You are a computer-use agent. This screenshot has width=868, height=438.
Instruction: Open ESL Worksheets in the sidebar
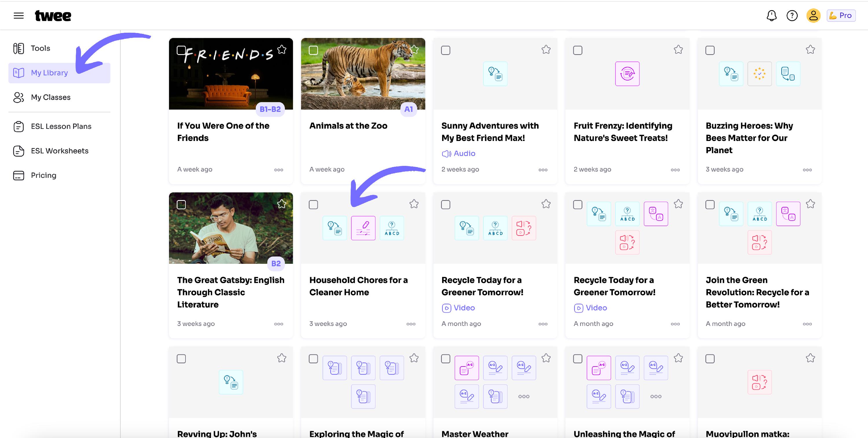[59, 151]
